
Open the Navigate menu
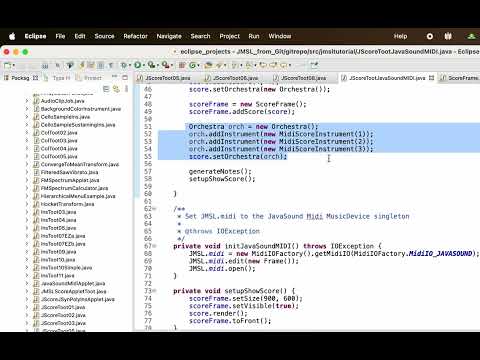pos(169,36)
